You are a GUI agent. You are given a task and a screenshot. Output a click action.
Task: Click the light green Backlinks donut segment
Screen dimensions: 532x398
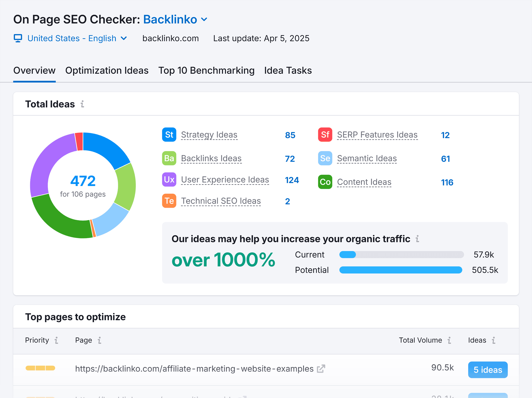tap(127, 186)
